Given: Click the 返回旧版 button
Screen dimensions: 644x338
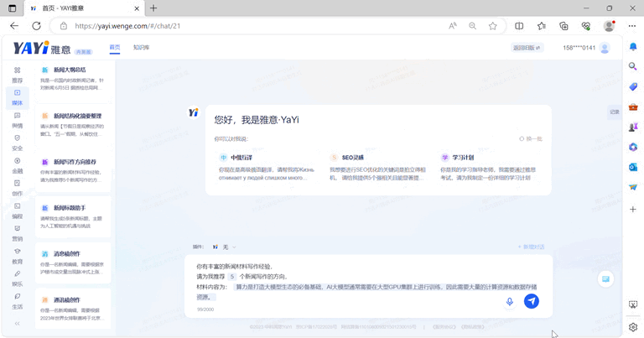Looking at the screenshot, I should pos(527,48).
